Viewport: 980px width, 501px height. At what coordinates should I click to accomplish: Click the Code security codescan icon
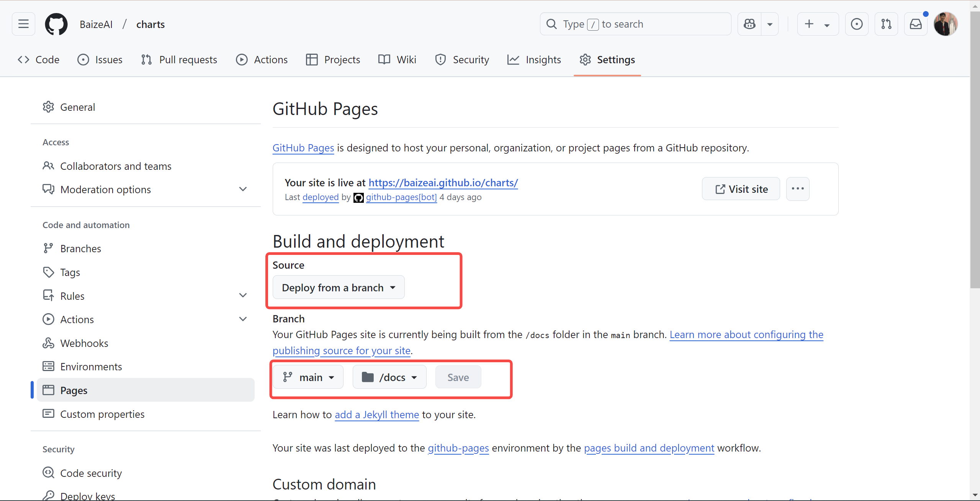pyautogui.click(x=48, y=473)
